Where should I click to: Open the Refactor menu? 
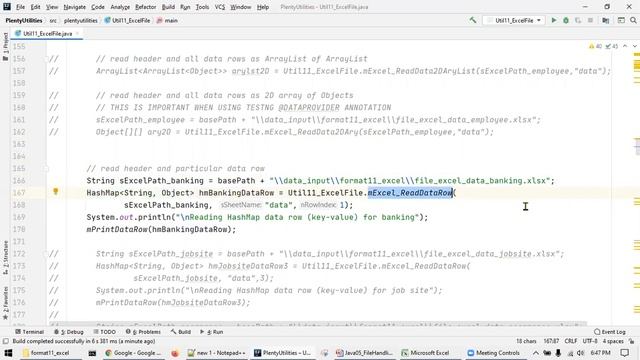146,7
